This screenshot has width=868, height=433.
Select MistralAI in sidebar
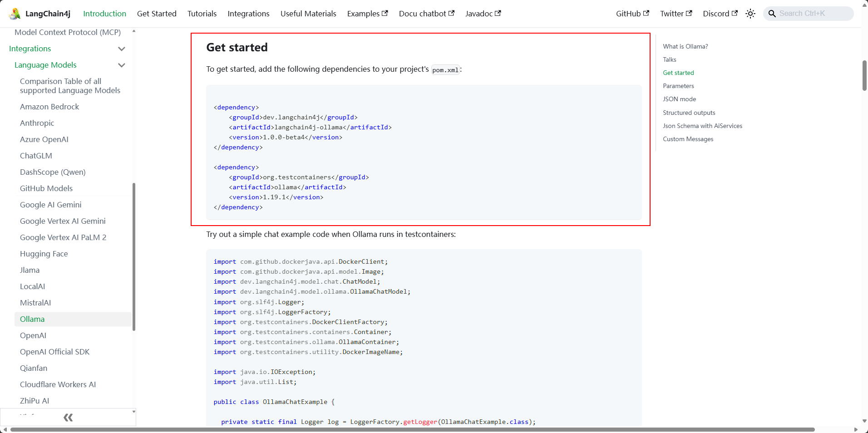coord(35,303)
